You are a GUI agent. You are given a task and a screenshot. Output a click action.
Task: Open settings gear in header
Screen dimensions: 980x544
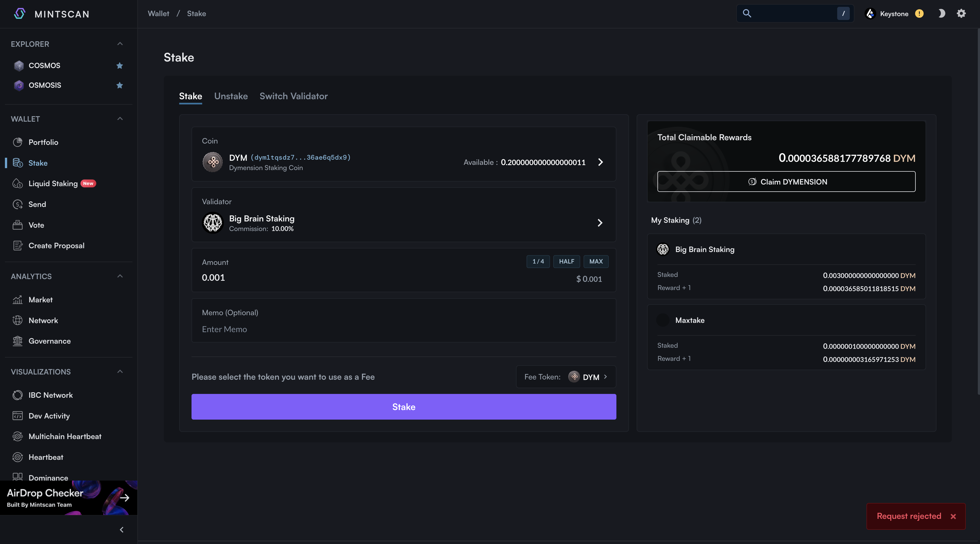[x=961, y=14]
